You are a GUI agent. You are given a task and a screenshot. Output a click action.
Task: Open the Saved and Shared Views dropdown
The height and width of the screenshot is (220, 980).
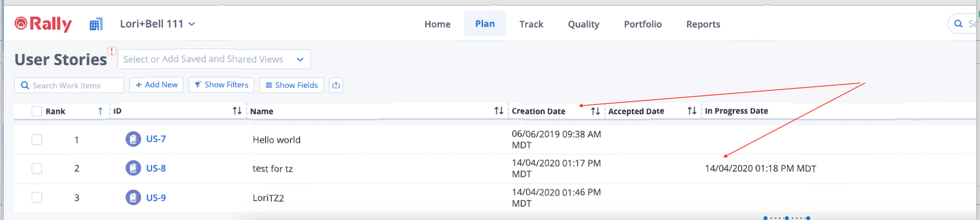pyautogui.click(x=300, y=59)
